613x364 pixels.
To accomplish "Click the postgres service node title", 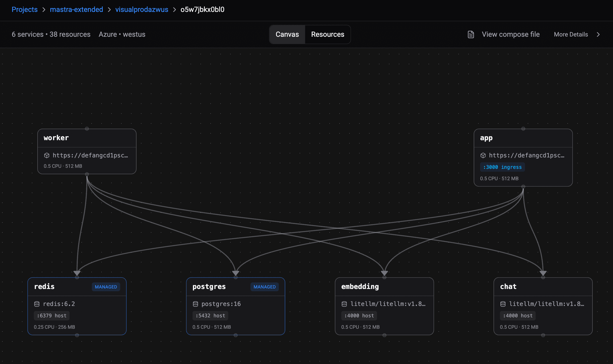I will [209, 287].
